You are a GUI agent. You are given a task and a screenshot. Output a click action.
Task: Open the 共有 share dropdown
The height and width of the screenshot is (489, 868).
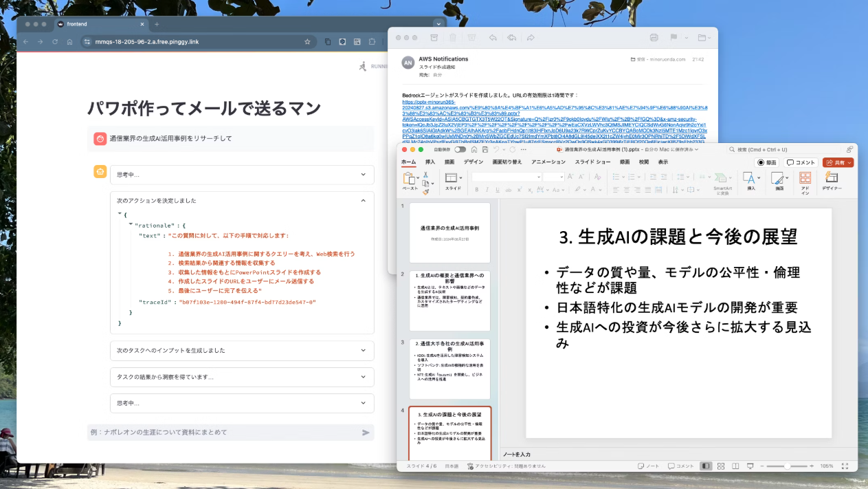pos(838,162)
